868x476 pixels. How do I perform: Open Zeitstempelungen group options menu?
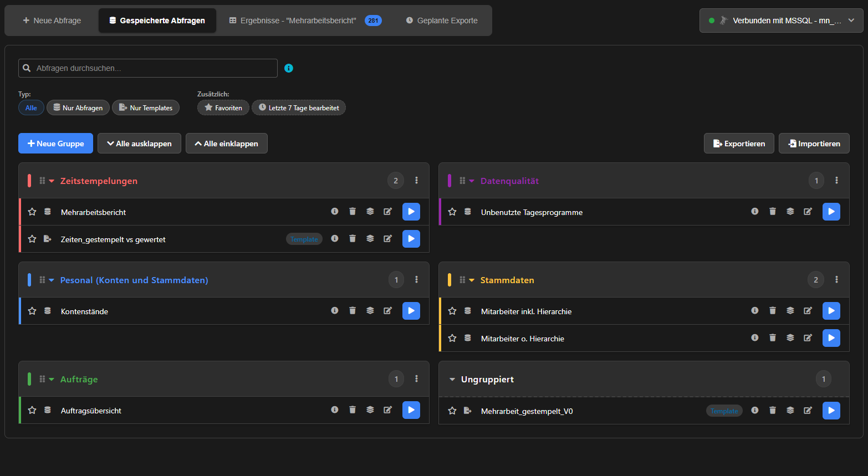point(417,181)
